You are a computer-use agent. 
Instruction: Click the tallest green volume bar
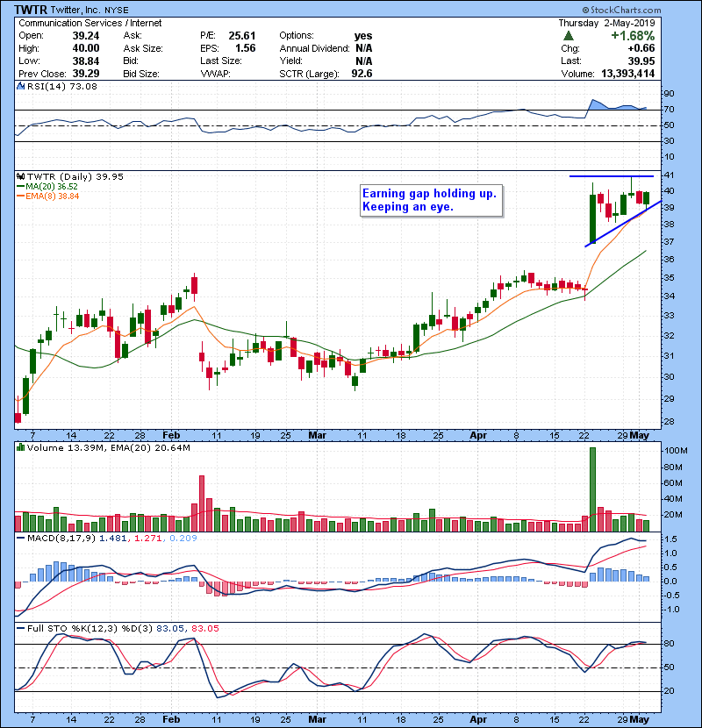pyautogui.click(x=592, y=489)
